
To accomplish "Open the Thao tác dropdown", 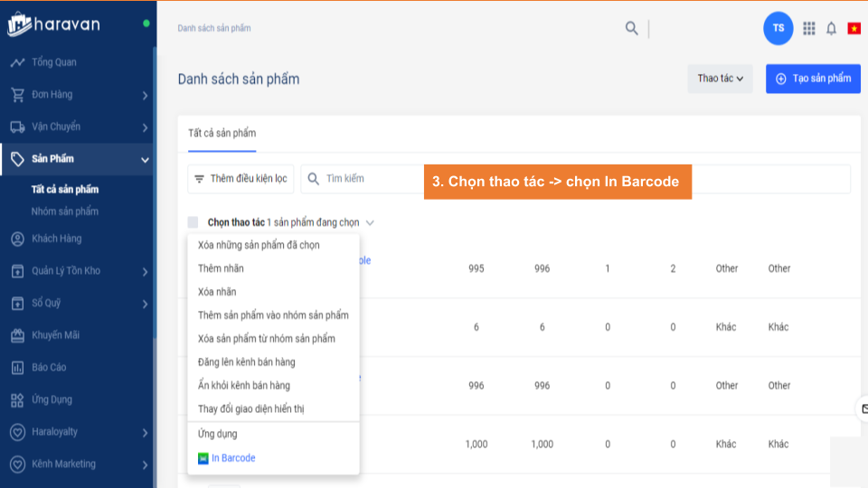I will pos(720,79).
